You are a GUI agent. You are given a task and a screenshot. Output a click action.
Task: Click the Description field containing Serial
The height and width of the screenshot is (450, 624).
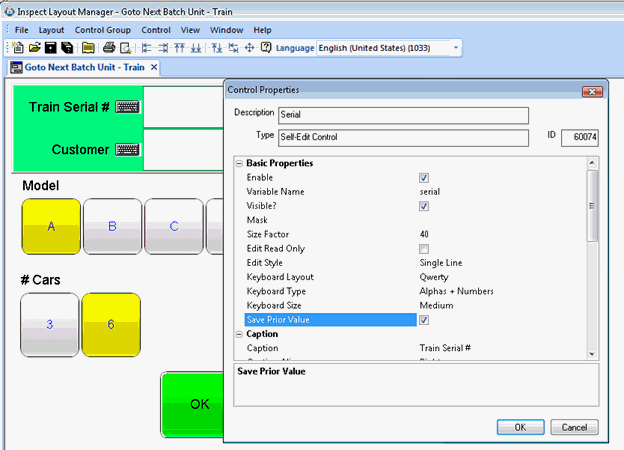[x=403, y=115]
